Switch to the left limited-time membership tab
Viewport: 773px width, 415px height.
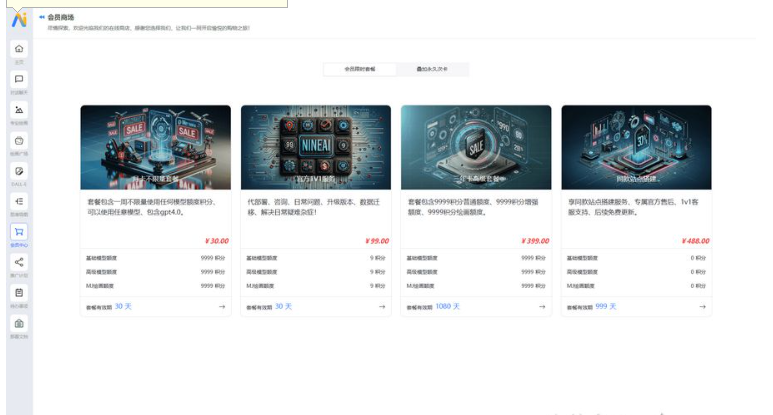coord(359,69)
